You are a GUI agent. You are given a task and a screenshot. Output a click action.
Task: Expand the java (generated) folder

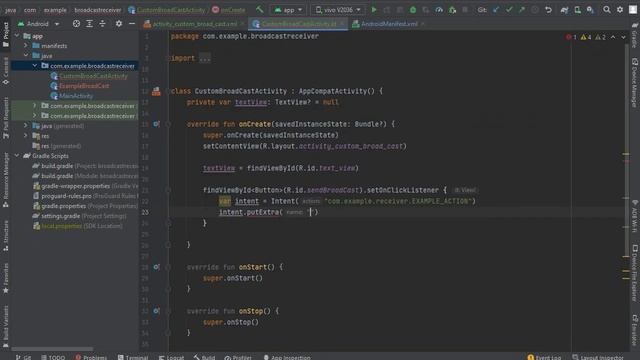point(26,126)
